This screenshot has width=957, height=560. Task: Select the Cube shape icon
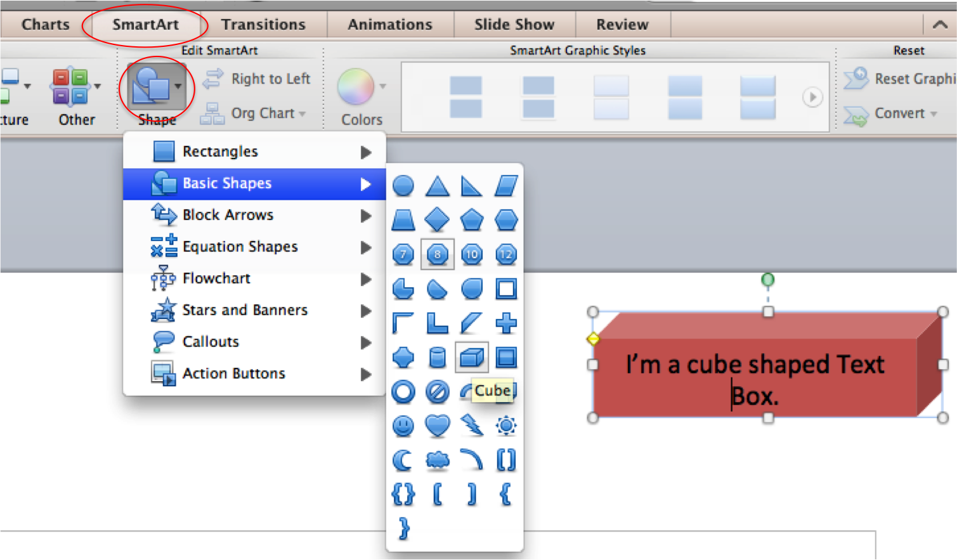[x=471, y=358]
